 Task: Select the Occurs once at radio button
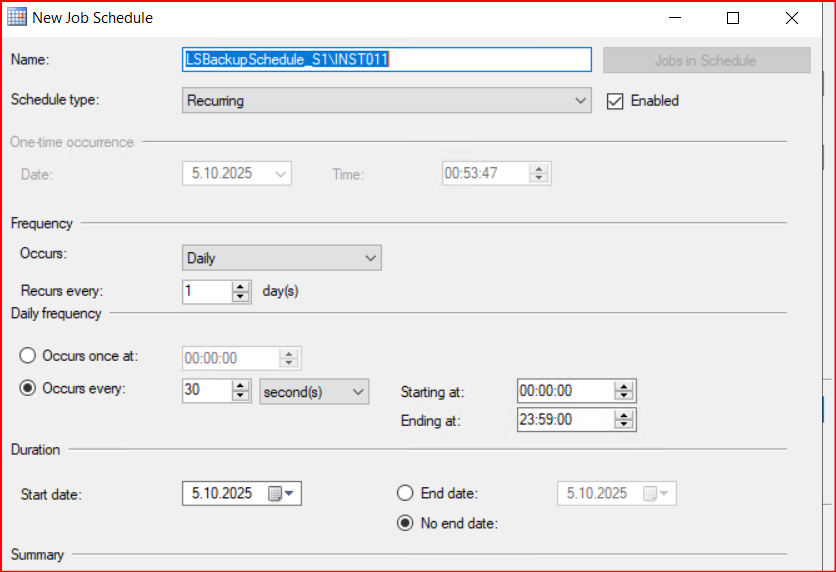[28, 357]
